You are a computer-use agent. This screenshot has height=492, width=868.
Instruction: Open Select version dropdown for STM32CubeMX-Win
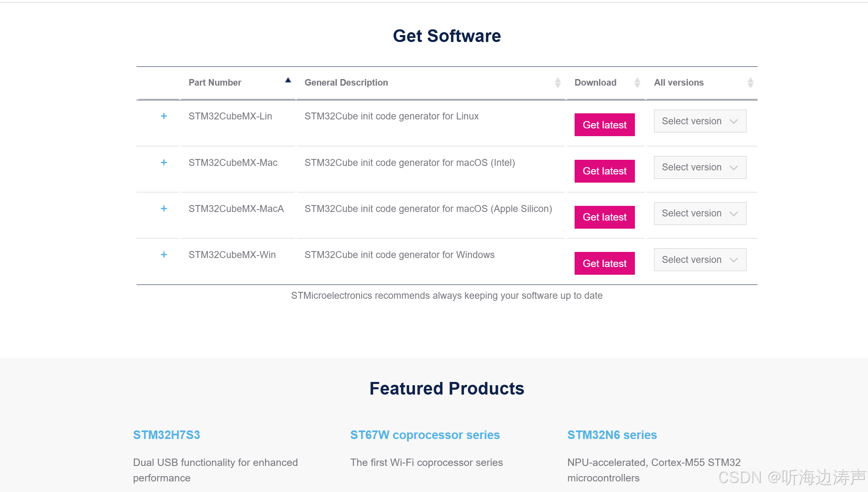click(700, 260)
